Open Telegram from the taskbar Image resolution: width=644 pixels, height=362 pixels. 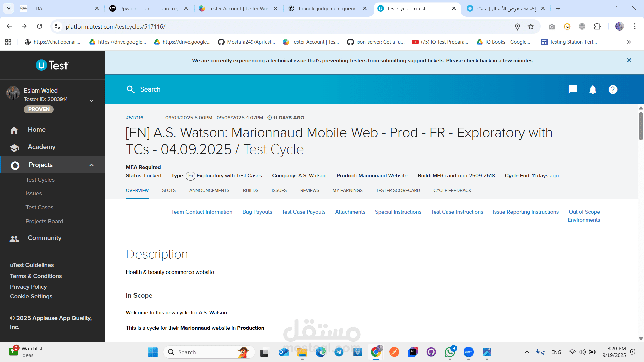tap(339, 352)
